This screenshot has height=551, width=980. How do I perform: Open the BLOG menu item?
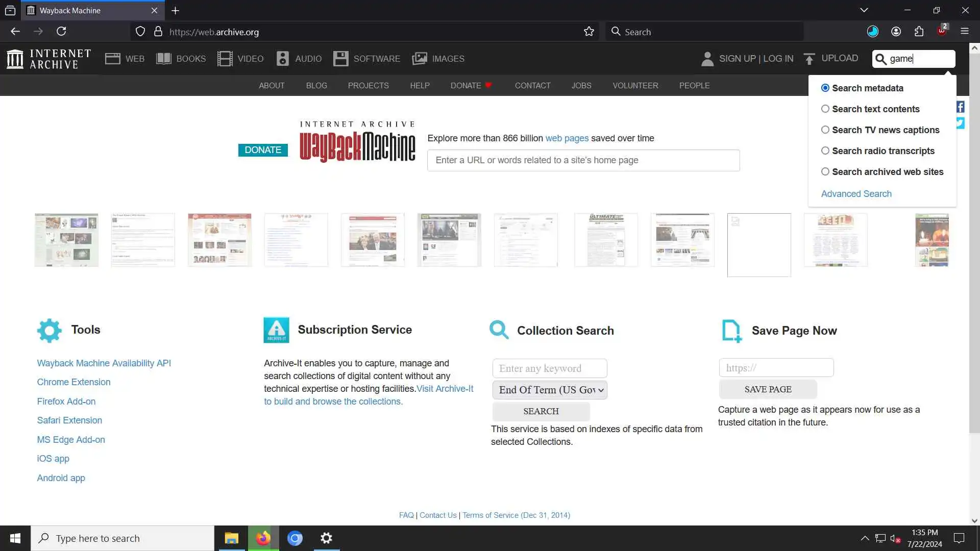click(316, 86)
